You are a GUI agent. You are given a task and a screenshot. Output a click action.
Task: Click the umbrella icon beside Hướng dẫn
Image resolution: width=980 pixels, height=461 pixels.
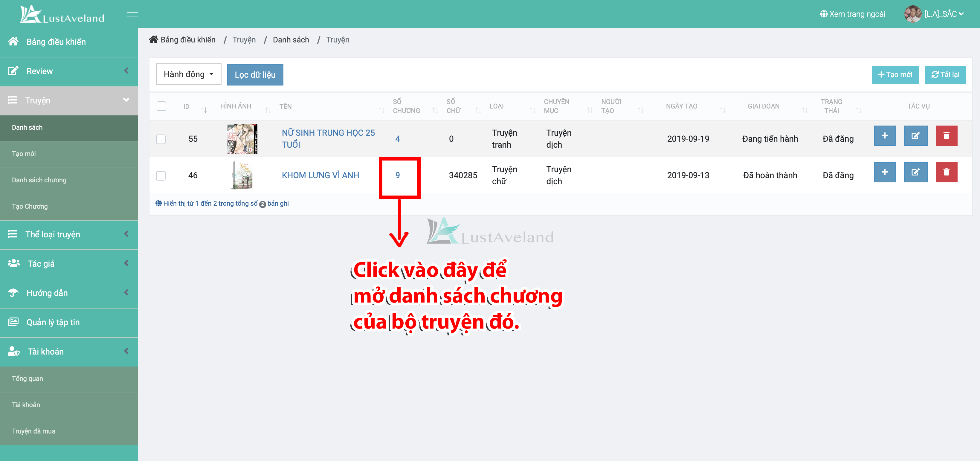click(13, 292)
